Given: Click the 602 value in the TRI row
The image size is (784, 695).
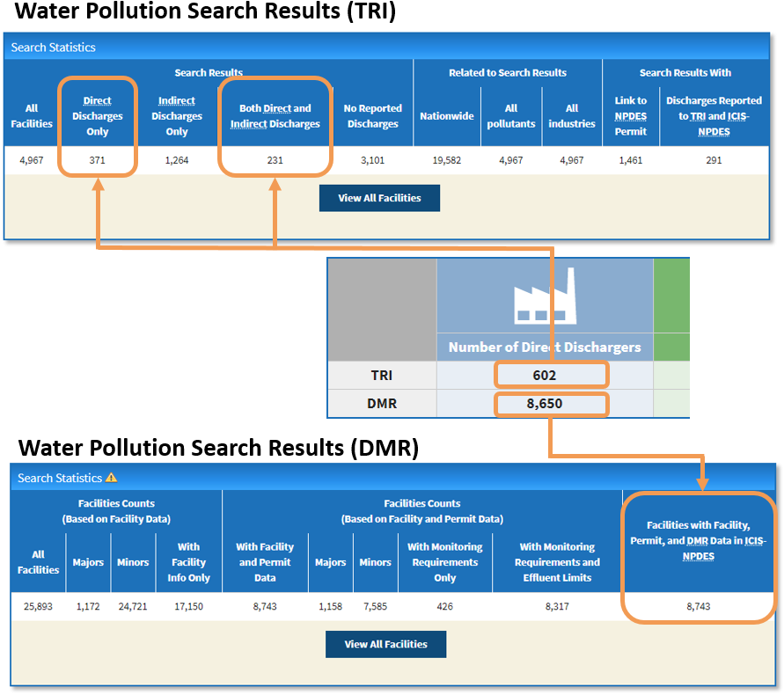Looking at the screenshot, I should click(551, 374).
